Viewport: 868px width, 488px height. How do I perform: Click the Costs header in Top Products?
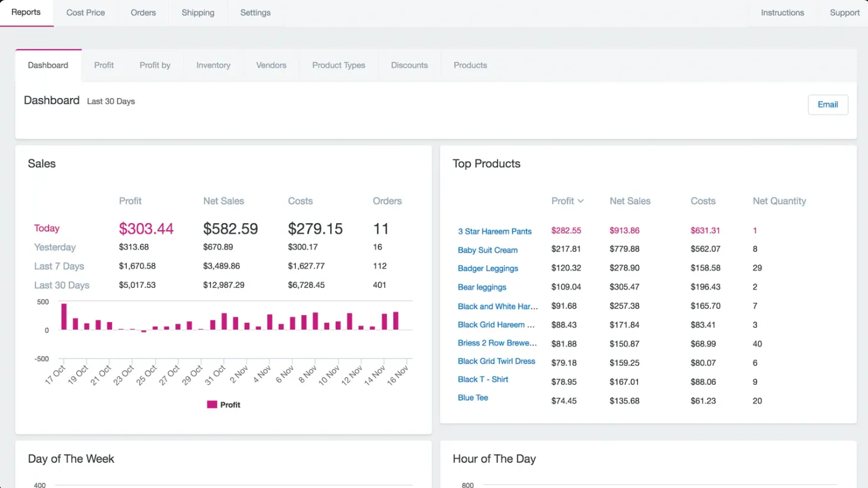tap(703, 201)
